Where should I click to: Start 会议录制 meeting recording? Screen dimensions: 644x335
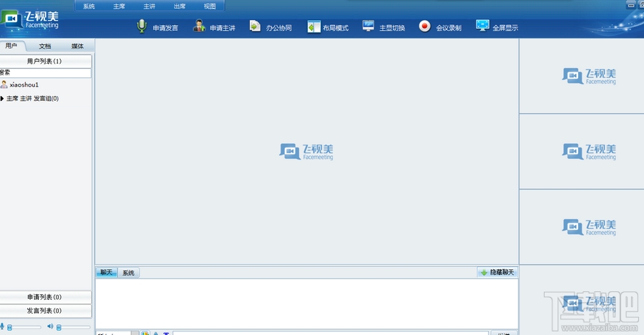(x=440, y=27)
